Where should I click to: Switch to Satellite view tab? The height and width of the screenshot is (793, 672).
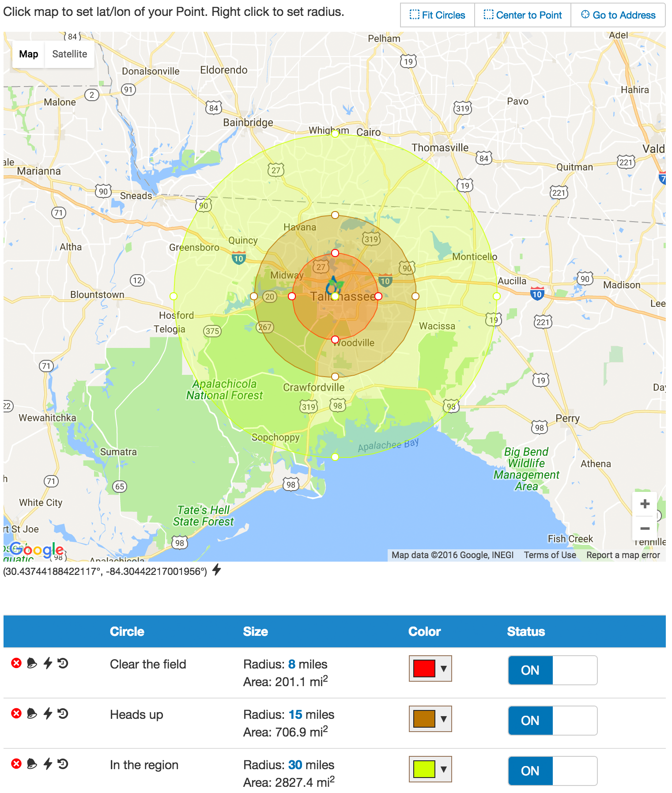pos(70,54)
